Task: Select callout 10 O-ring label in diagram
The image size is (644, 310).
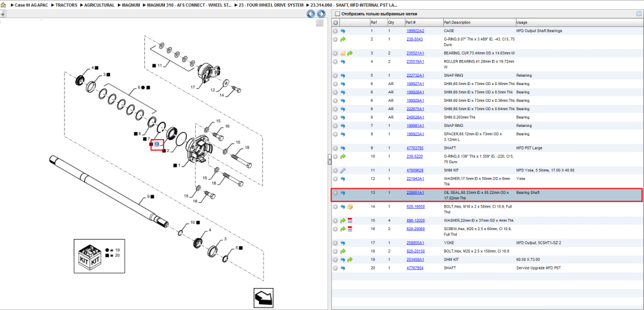Action: click(193, 222)
